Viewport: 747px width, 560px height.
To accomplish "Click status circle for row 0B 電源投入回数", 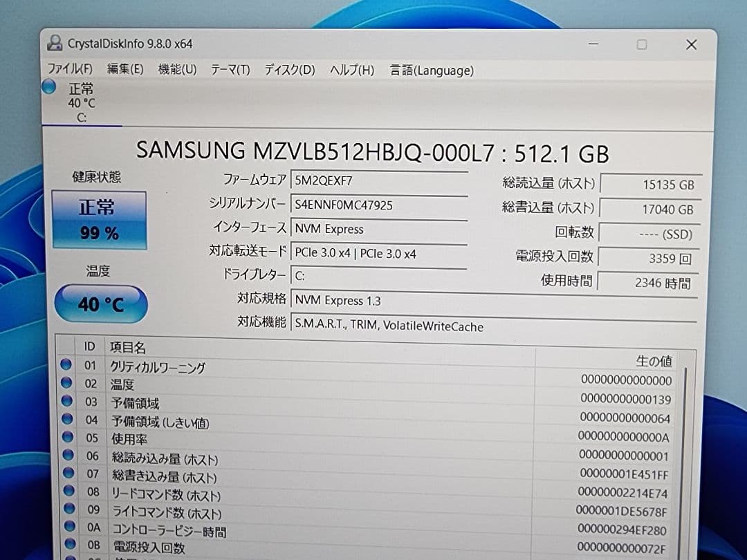I will click(71, 543).
